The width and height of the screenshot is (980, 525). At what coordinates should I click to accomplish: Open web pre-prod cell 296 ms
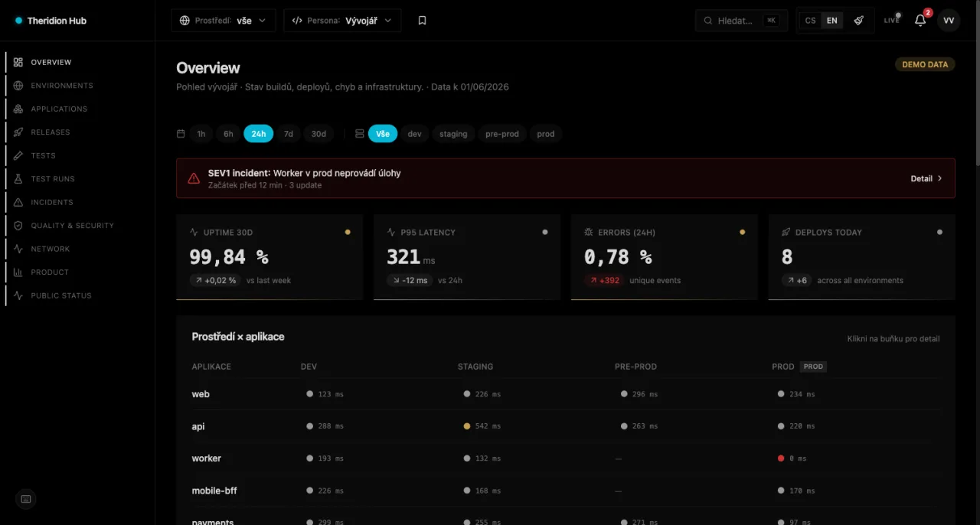[639, 394]
